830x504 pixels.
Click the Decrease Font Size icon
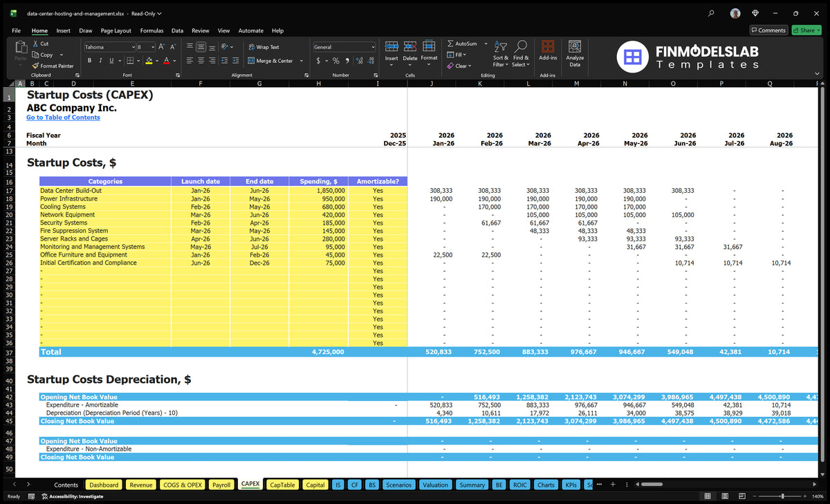[172, 47]
